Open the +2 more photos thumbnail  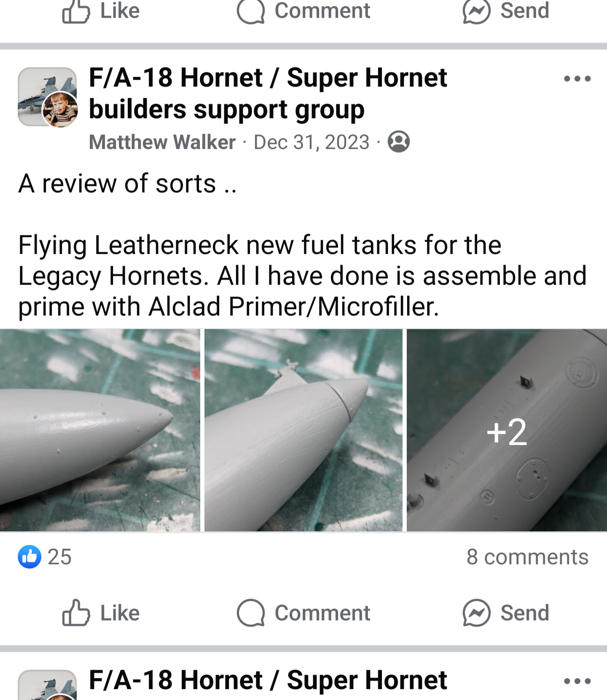pyautogui.click(x=507, y=430)
